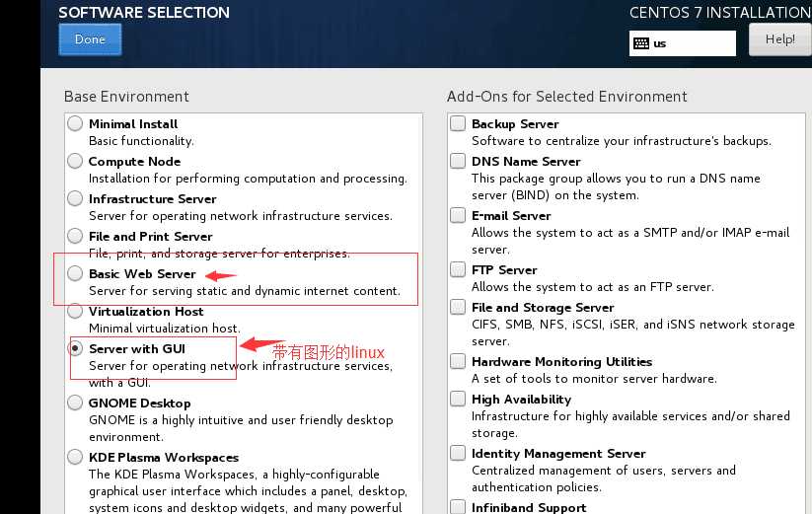
Task: Check the DNS Name Server add-on
Action: [x=458, y=161]
